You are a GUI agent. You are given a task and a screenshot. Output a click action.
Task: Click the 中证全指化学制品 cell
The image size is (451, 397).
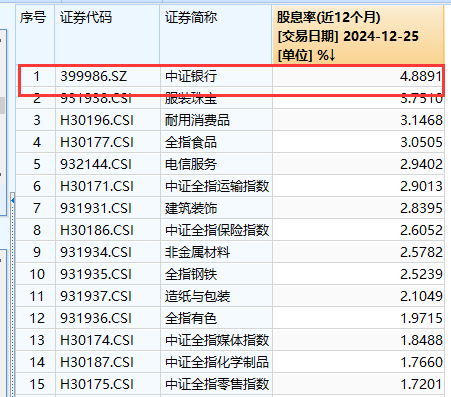(x=217, y=362)
